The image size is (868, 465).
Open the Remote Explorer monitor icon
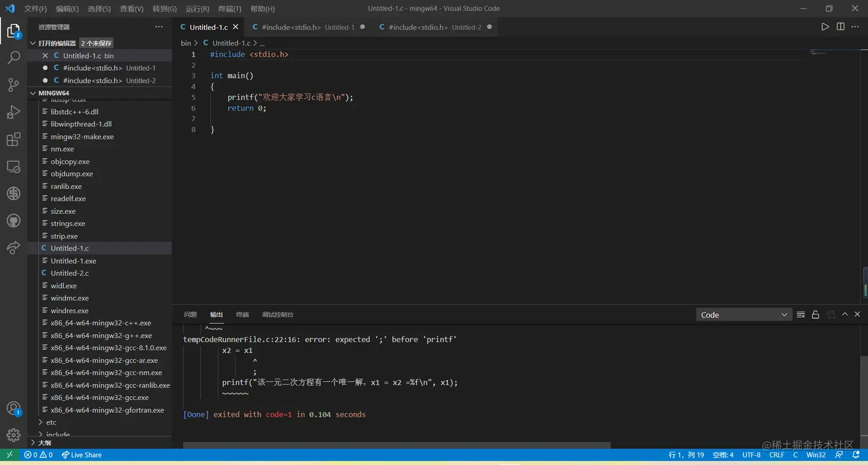13,167
